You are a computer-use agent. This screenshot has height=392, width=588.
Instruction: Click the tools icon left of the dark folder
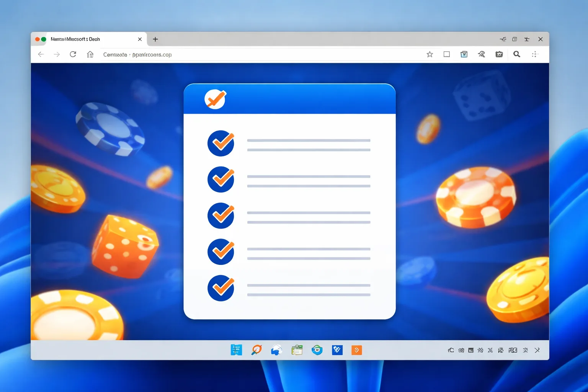tap(482, 54)
